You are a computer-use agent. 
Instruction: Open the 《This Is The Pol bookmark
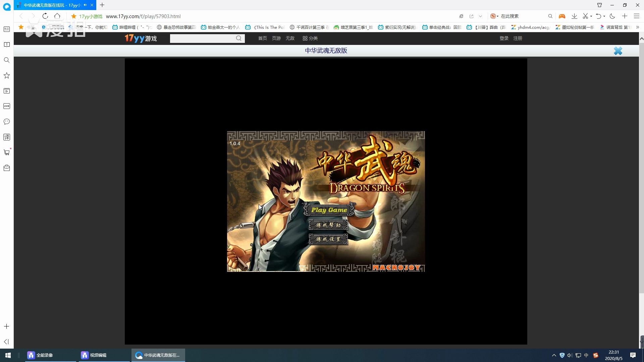pyautogui.click(x=265, y=27)
